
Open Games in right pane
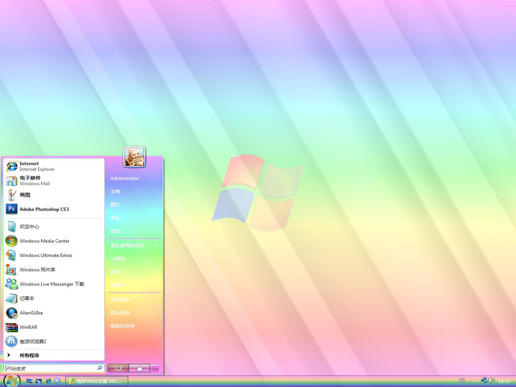[134, 231]
